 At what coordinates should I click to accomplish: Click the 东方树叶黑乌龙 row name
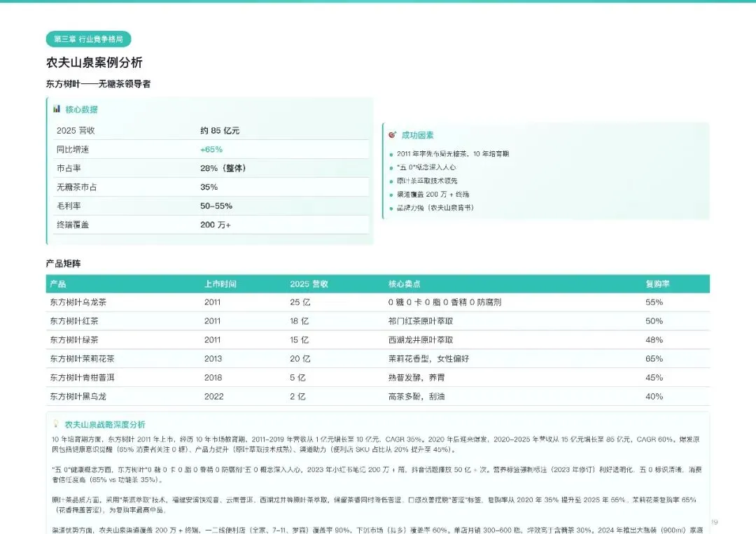(78, 397)
